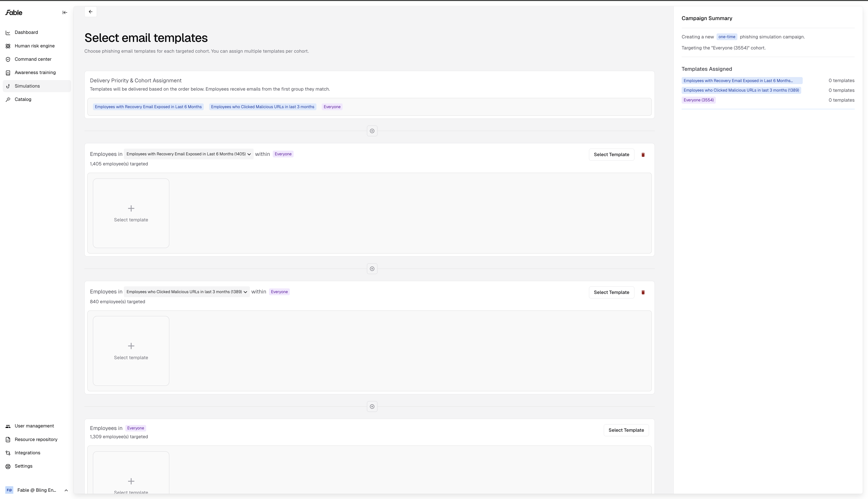Click summary chip Employees with Recovery Email Exposed
Image resolution: width=868 pixels, height=499 pixels.
[x=742, y=81]
